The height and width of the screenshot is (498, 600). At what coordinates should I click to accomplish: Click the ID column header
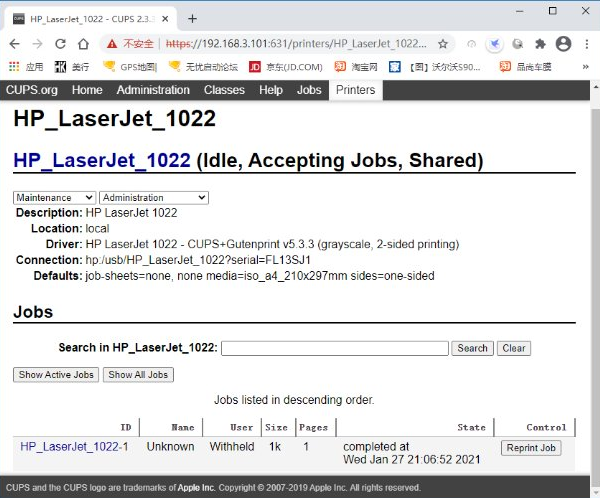tap(126, 427)
